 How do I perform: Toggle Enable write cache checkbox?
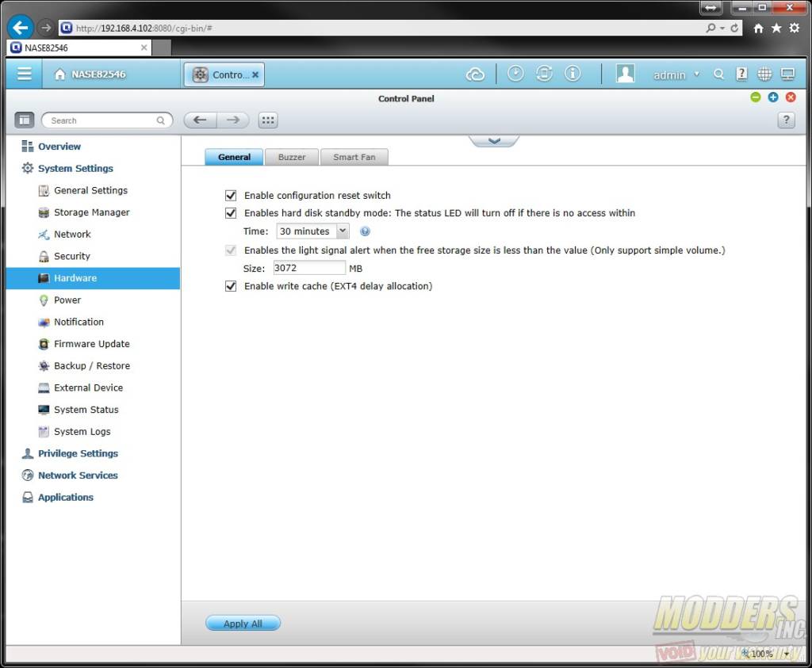(x=231, y=286)
